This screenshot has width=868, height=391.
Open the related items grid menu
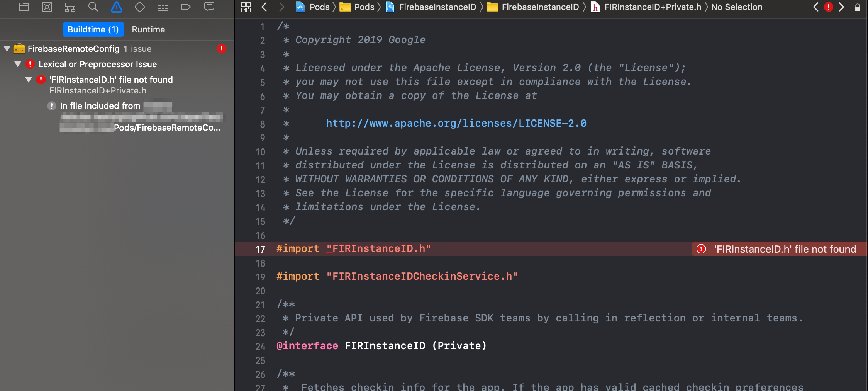(x=246, y=7)
